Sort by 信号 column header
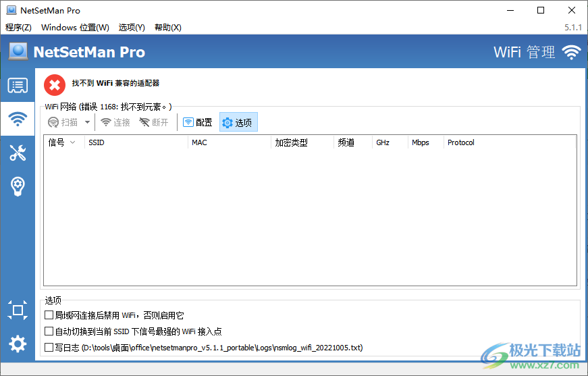The image size is (588, 376). pos(64,142)
